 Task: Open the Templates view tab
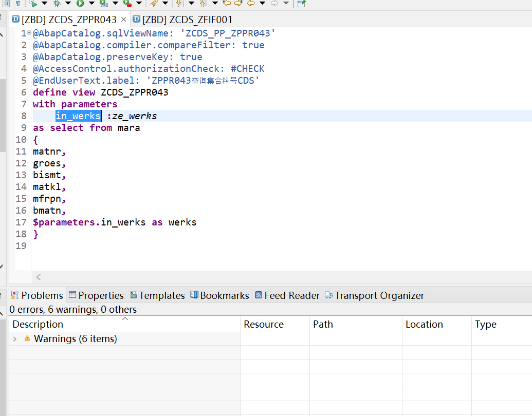pos(157,295)
